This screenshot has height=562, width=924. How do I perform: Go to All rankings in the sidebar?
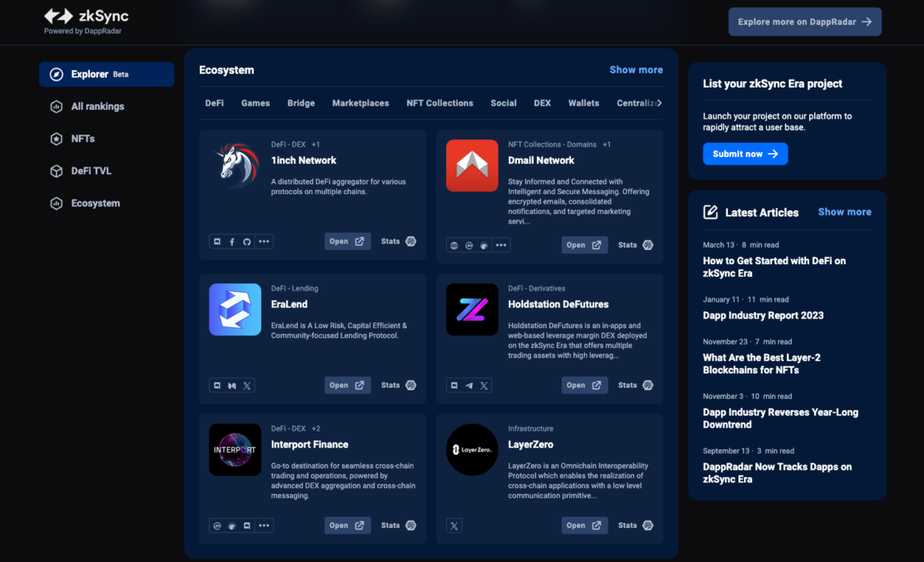click(x=97, y=107)
